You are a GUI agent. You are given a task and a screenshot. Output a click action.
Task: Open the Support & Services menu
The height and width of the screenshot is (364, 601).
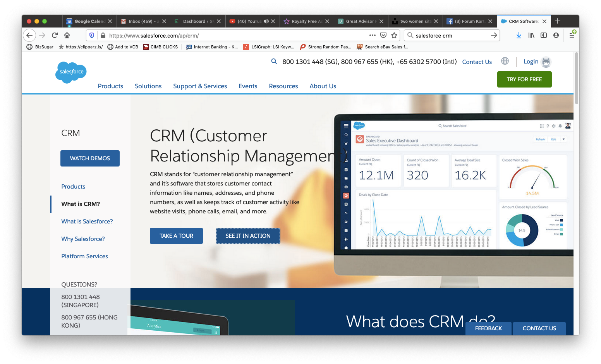[x=200, y=86]
